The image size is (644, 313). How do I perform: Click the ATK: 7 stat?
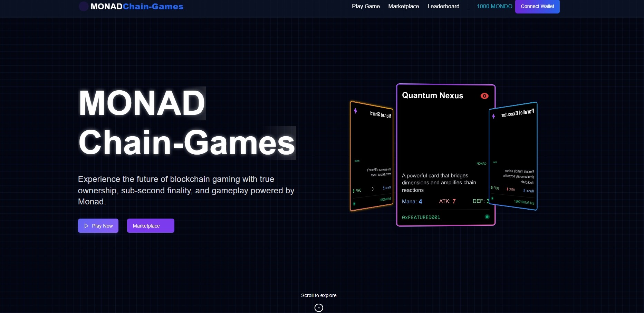click(x=447, y=201)
